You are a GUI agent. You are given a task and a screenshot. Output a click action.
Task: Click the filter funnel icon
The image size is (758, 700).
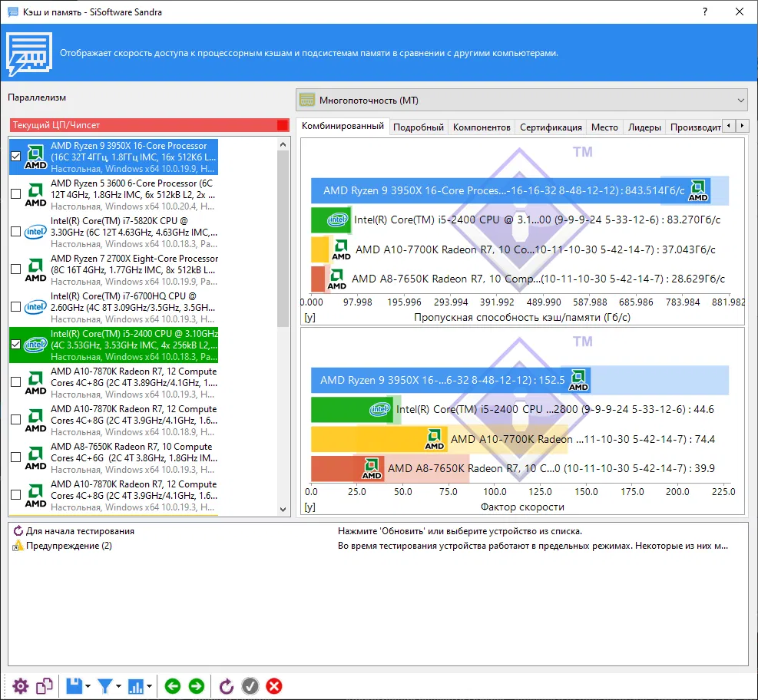(105, 686)
